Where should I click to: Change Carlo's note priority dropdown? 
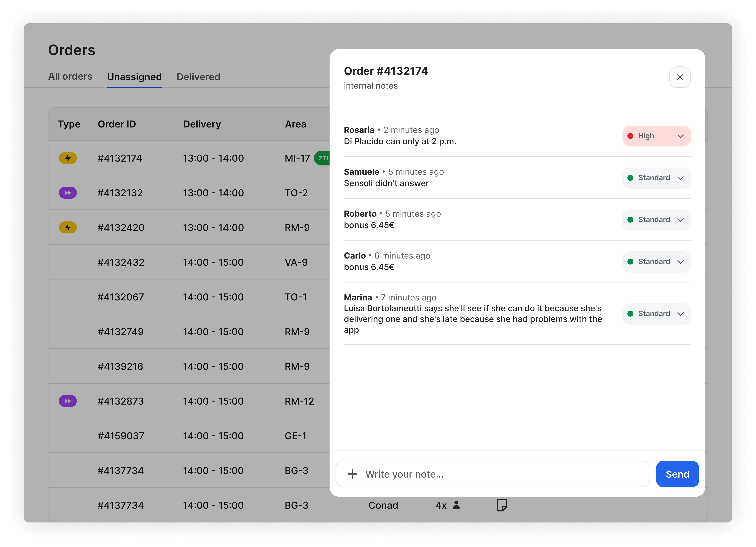click(x=656, y=262)
